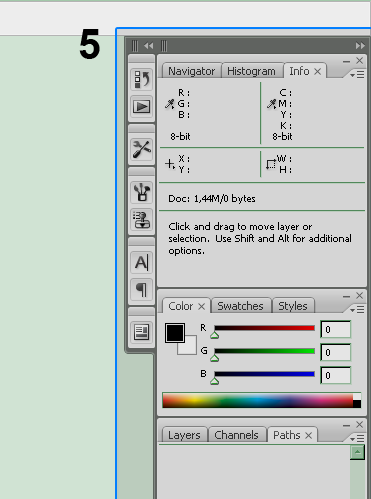Close the Color tab with its X
The width and height of the screenshot is (371, 499).
point(201,306)
